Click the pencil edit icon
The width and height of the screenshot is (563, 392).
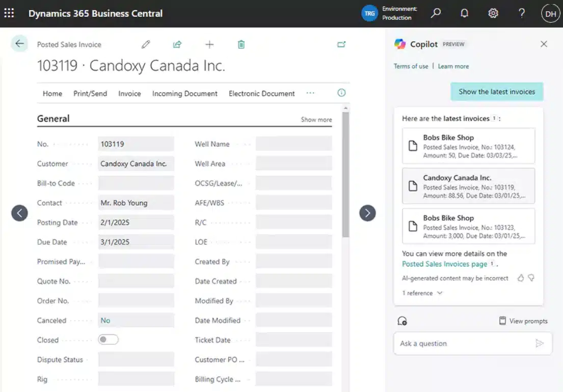146,44
